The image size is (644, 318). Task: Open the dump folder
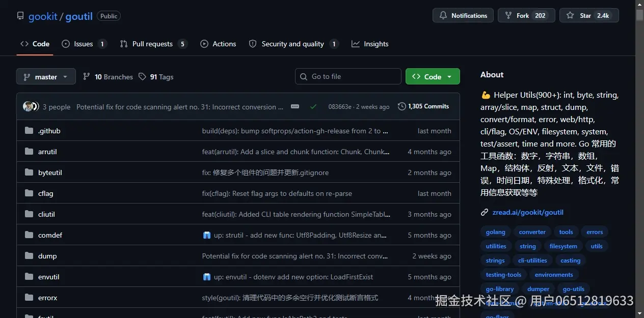(47, 256)
